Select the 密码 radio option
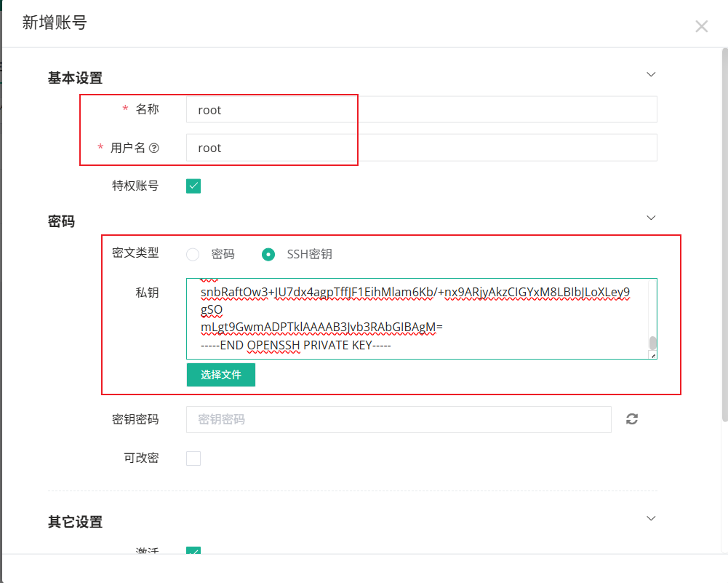728x583 pixels. [x=193, y=255]
